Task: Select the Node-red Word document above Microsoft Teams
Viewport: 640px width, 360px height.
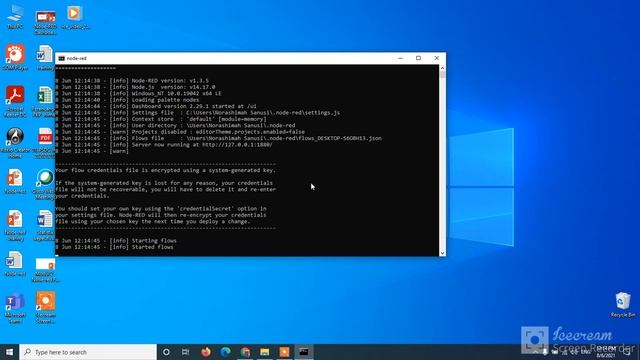Action: point(15,264)
